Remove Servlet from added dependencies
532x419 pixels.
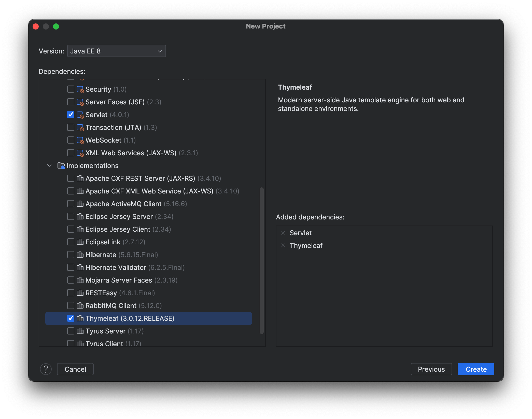click(x=283, y=232)
